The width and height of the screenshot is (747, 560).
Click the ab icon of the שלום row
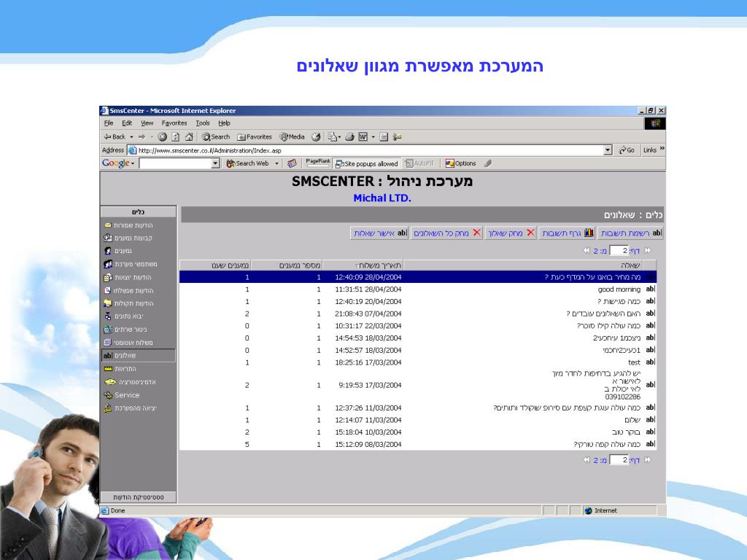coord(650,419)
